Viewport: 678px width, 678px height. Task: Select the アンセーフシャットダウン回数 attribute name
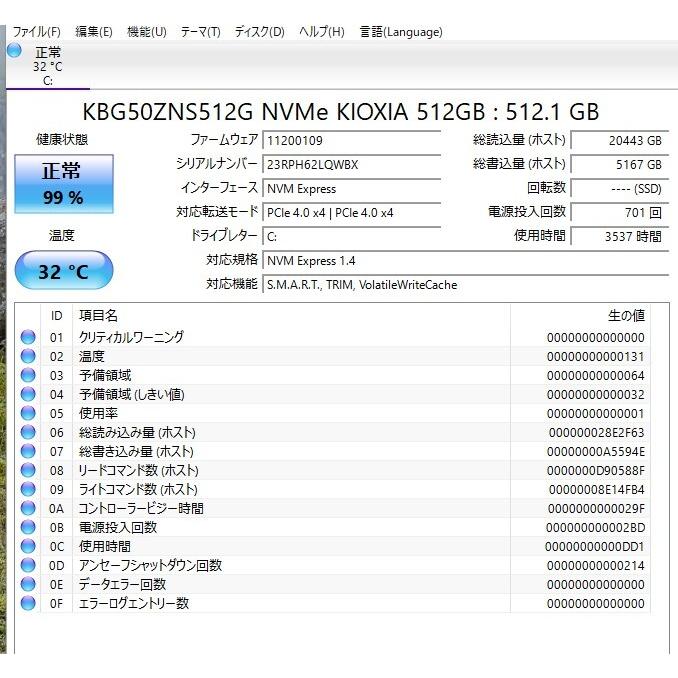tap(150, 565)
